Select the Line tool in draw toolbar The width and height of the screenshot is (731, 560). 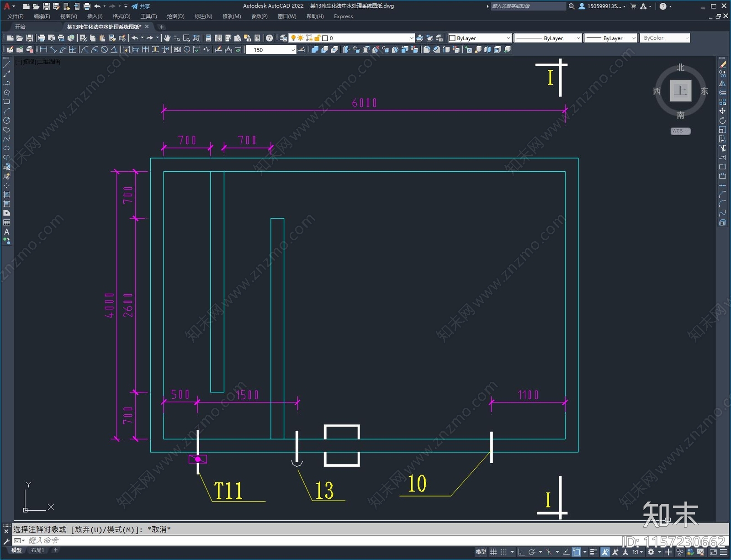click(x=7, y=65)
